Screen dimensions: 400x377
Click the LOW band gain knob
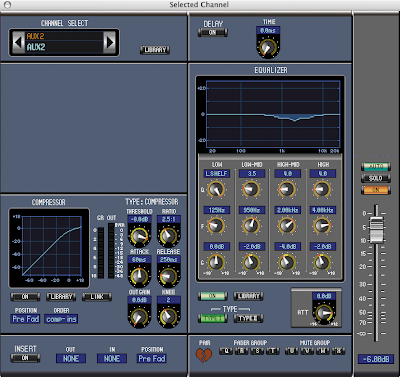click(216, 262)
